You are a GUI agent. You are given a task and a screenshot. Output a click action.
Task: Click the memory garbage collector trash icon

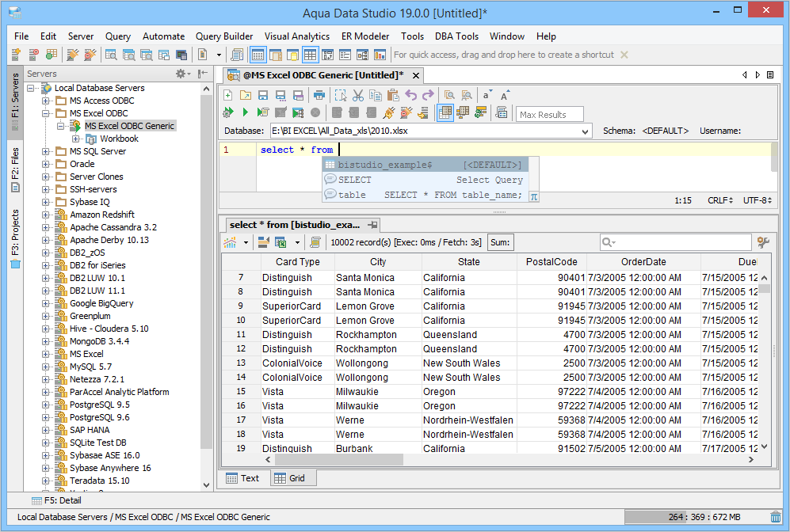(x=775, y=517)
